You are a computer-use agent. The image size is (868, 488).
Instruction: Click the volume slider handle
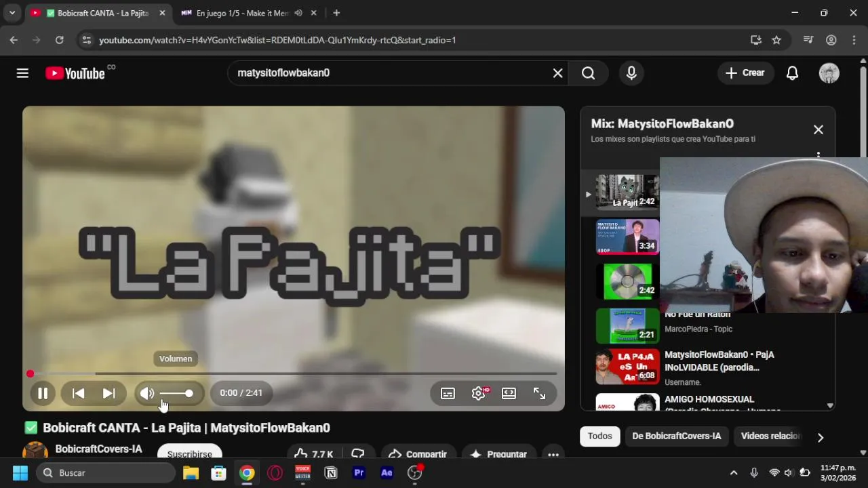point(189,393)
